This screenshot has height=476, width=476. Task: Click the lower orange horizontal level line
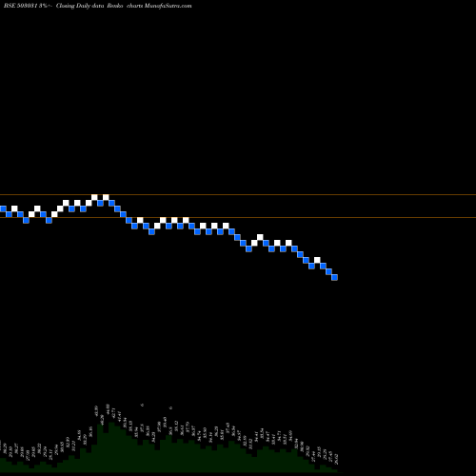[x=238, y=217]
